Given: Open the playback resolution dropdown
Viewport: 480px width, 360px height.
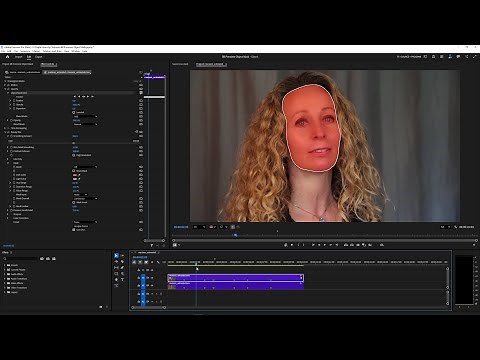Looking at the screenshot, I should point(445,227).
